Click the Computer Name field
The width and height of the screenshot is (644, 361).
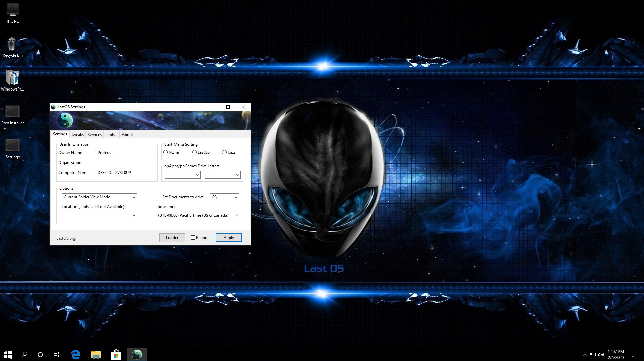point(125,173)
